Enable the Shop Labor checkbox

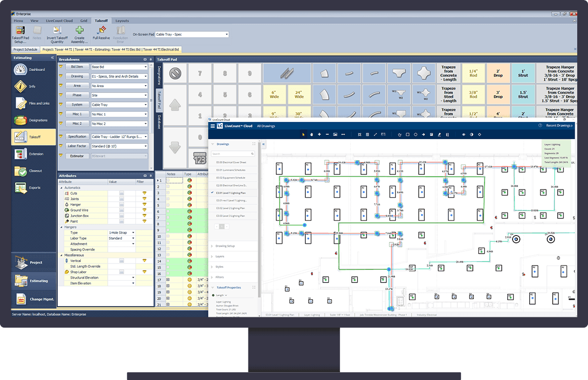tap(122, 272)
